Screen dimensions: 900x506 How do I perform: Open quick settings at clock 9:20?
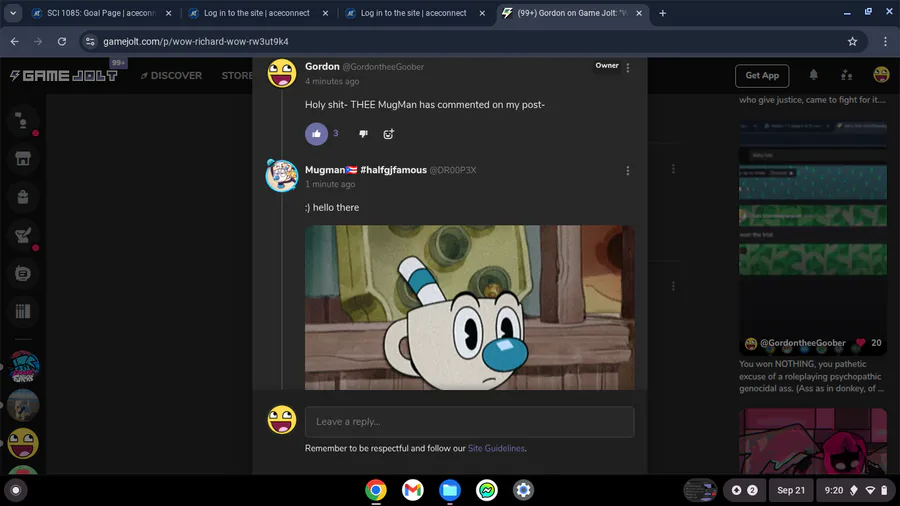coord(855,491)
